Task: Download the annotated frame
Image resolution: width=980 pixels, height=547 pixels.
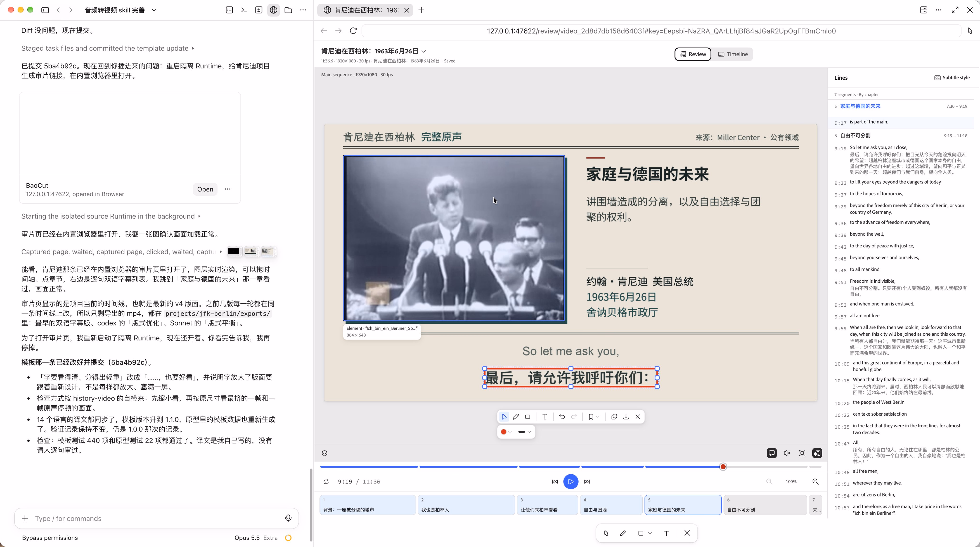Action: pos(626,417)
